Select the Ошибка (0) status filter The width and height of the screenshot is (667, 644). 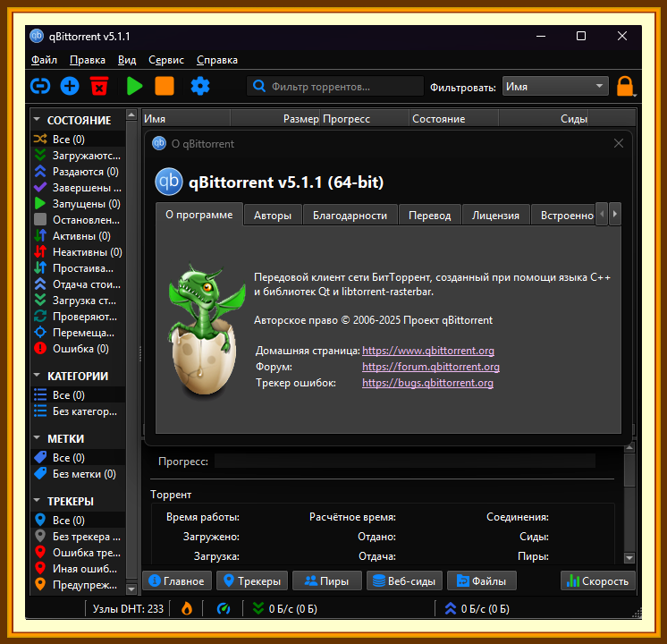[72, 349]
